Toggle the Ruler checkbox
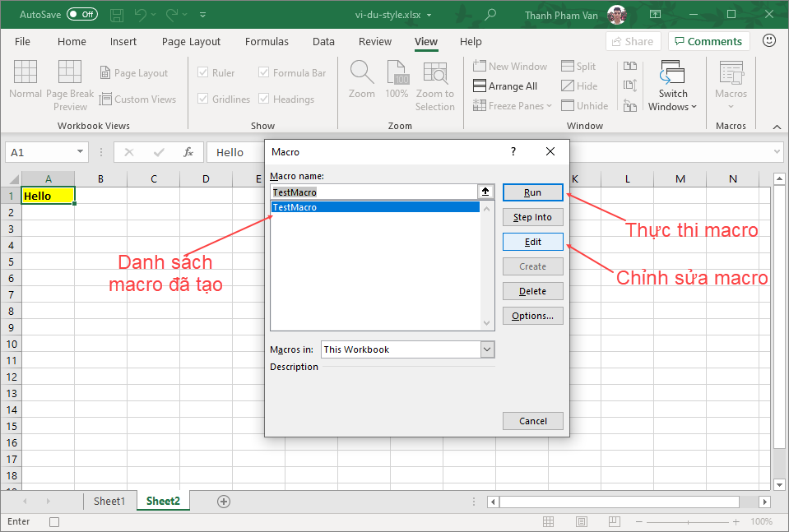789x532 pixels. (x=202, y=72)
